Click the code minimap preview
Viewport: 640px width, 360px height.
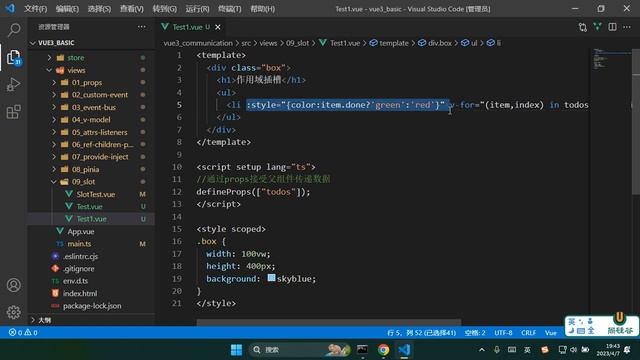611,59
